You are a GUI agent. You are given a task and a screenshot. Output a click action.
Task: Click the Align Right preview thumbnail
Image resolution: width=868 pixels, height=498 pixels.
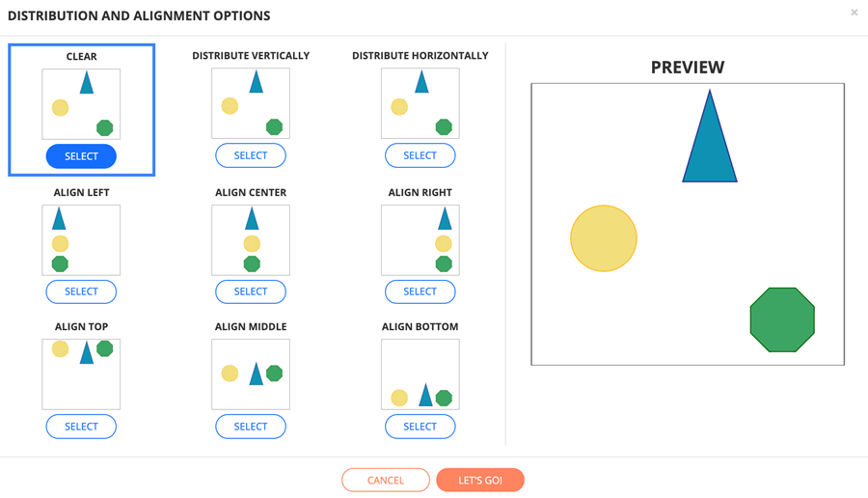tap(420, 240)
